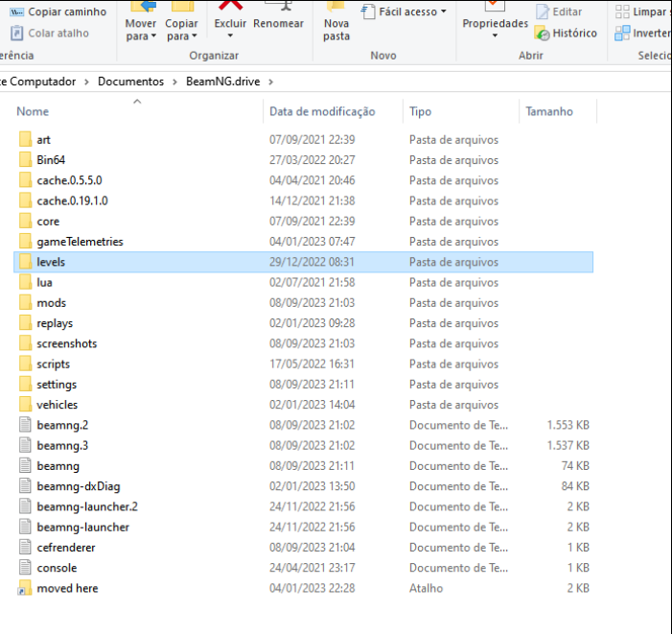
Task: Select the beamng.3 file icon
Action: click(25, 445)
